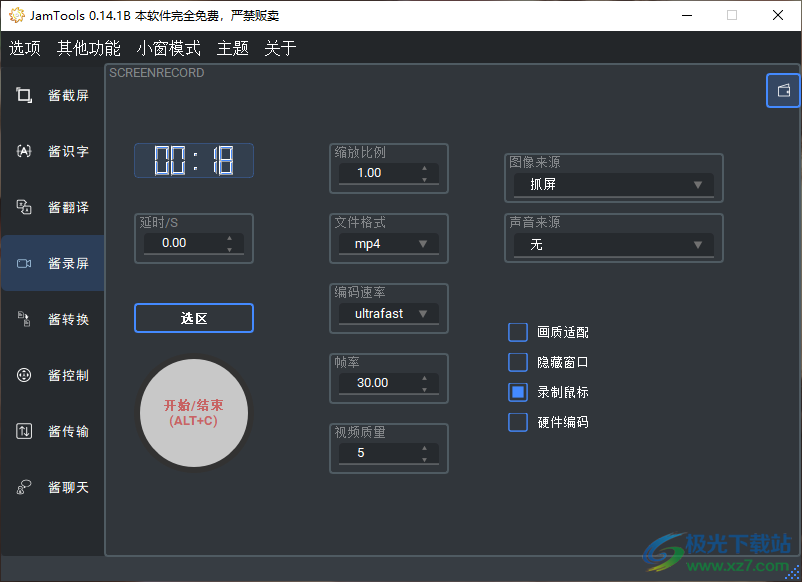Decrease the 缩放比例 value with down arrow
Viewport: 802px width, 582px height.
coord(424,179)
